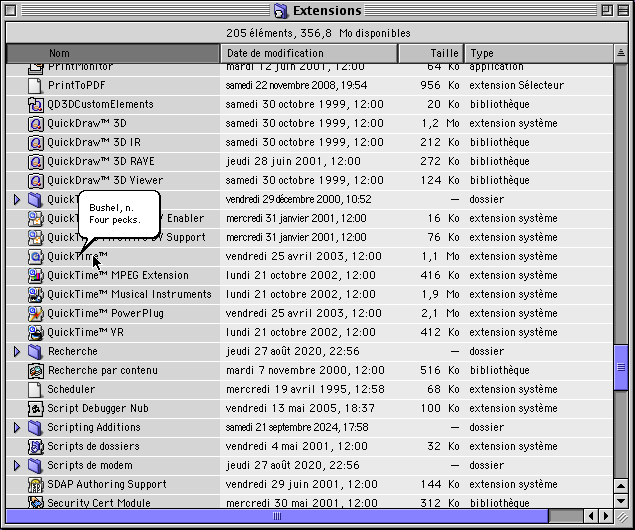Click the Scripts de modem folder icon
Screen dimensions: 635x530
pyautogui.click(x=35, y=465)
